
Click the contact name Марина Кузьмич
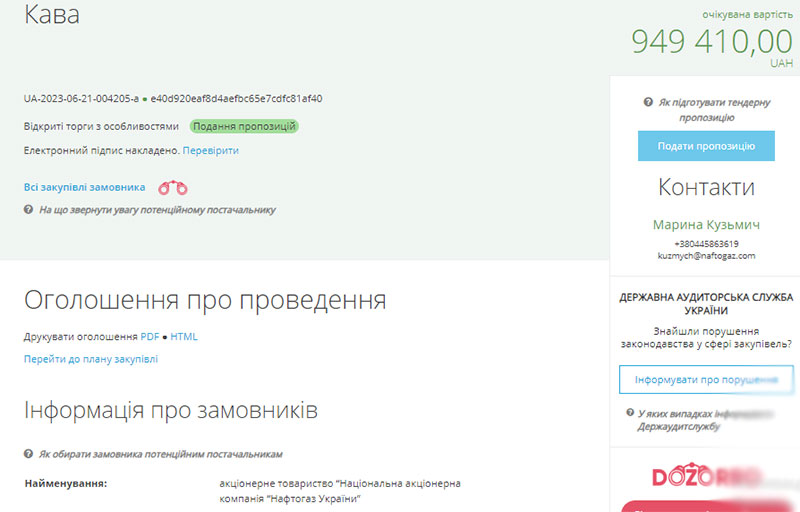click(x=706, y=225)
